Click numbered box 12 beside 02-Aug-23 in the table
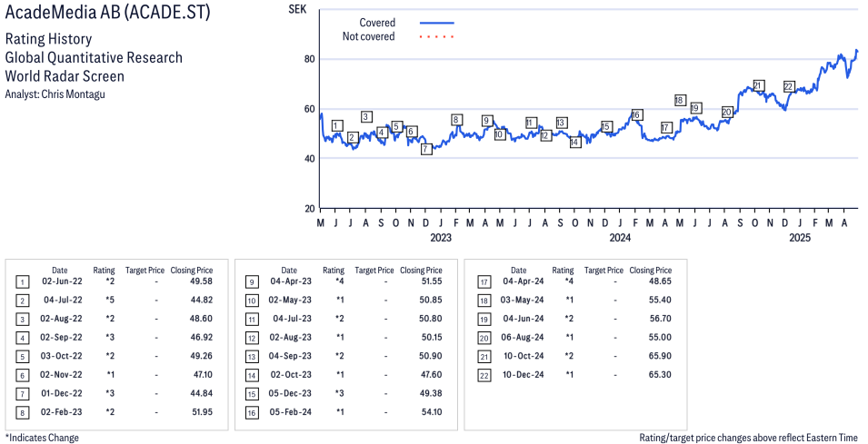Viewport: 868px width, 444px height. click(252, 339)
